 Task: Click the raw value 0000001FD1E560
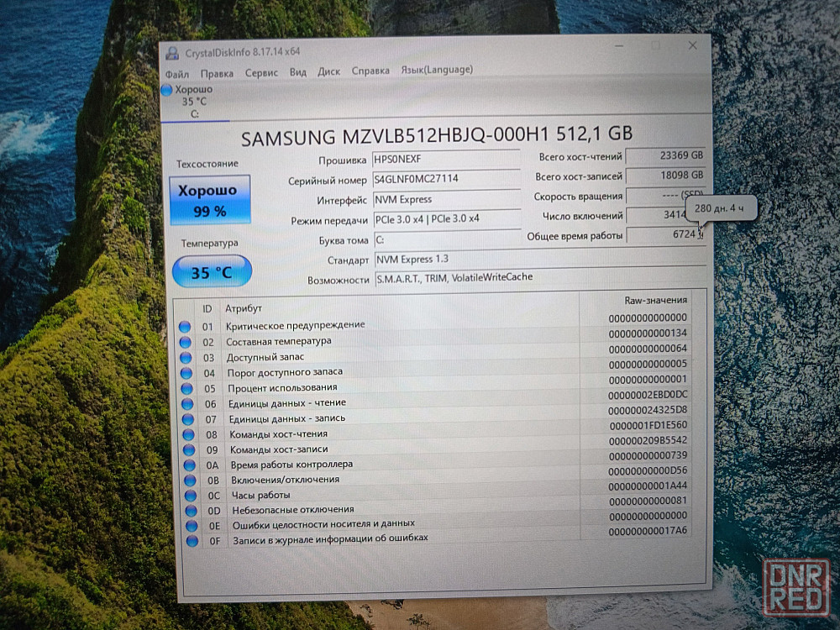pos(648,426)
